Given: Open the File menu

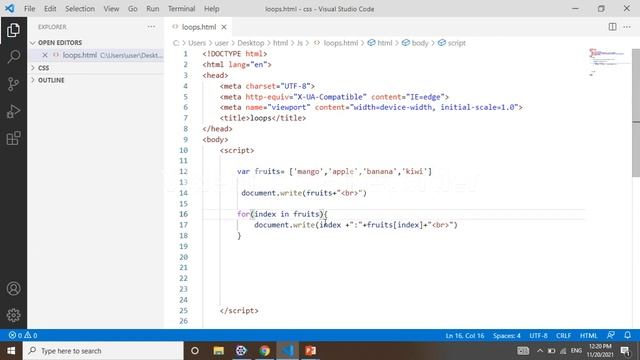Looking at the screenshot, I should [29, 9].
